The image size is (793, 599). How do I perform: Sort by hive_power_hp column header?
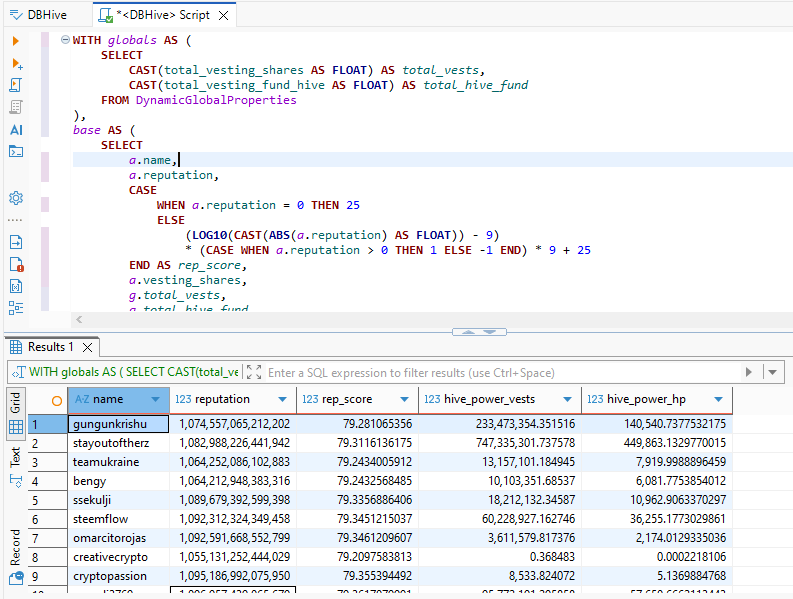[x=646, y=399]
